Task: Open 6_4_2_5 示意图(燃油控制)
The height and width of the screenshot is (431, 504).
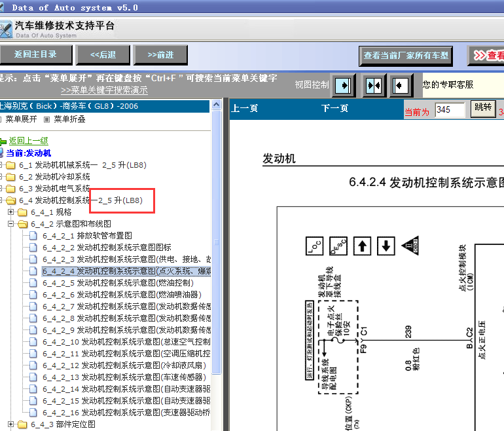Action: point(118,283)
